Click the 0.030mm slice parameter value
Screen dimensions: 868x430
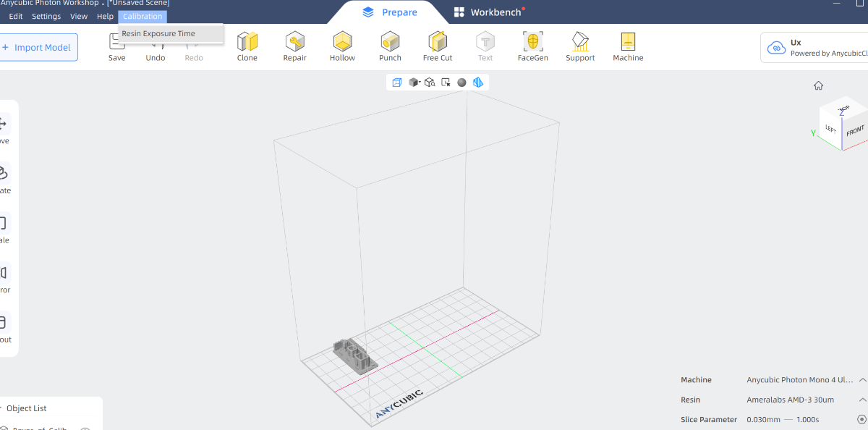763,419
